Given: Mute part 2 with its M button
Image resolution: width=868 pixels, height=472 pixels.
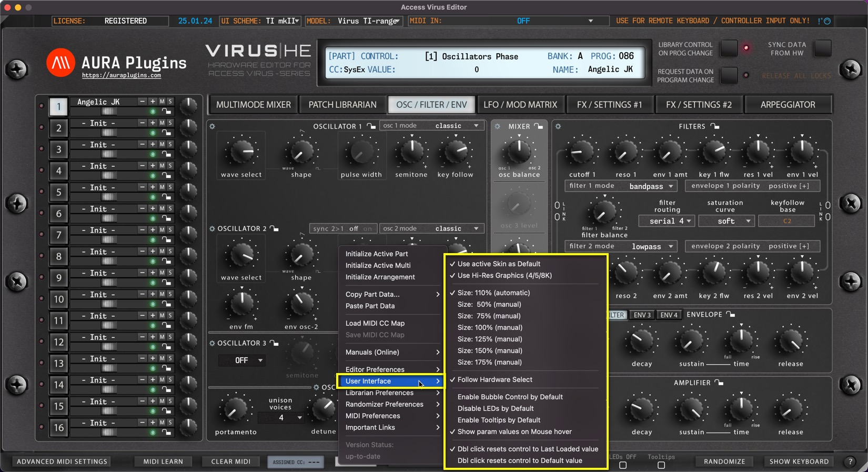Looking at the screenshot, I should 162,123.
